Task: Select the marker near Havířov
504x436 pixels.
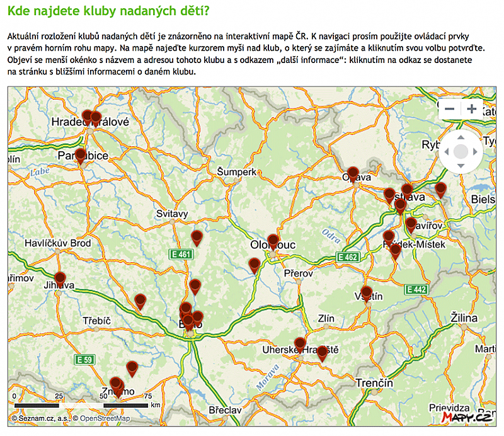Action: pos(411,224)
